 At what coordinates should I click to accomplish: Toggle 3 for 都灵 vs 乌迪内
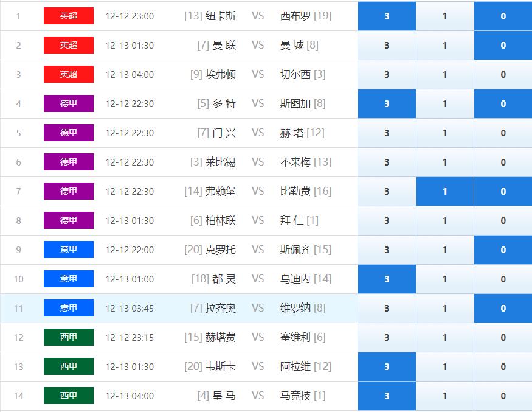click(x=387, y=279)
